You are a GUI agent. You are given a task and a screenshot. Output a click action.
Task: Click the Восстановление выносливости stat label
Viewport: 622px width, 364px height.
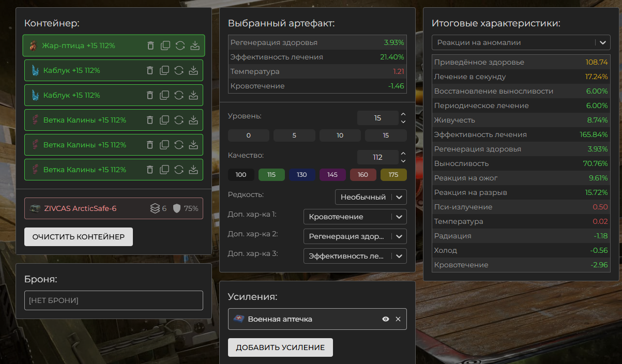tap(494, 91)
